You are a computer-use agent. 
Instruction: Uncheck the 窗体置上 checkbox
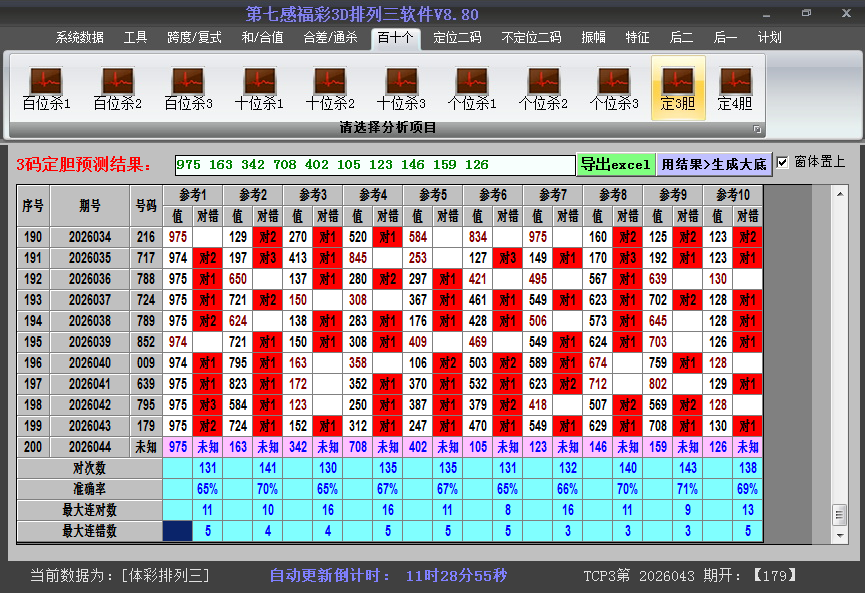click(783, 162)
